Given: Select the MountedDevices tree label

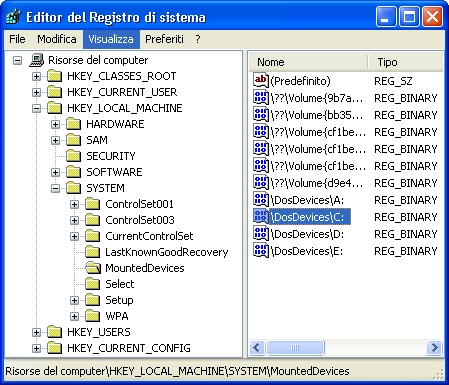Looking at the screenshot, I should point(145,268).
